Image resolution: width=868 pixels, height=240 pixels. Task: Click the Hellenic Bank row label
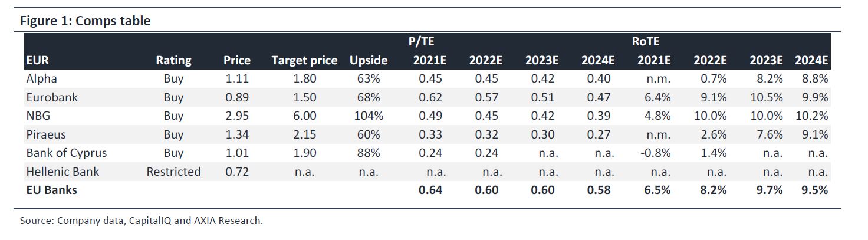point(63,172)
